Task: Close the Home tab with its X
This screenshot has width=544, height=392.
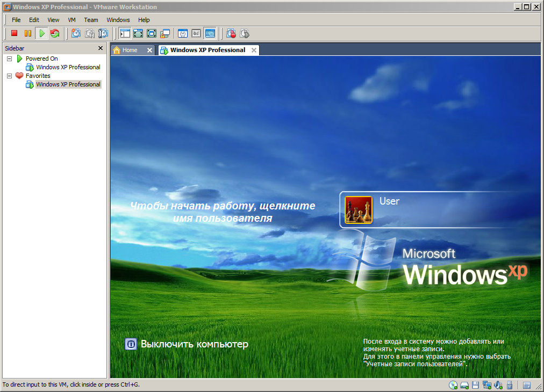Action: tap(149, 50)
